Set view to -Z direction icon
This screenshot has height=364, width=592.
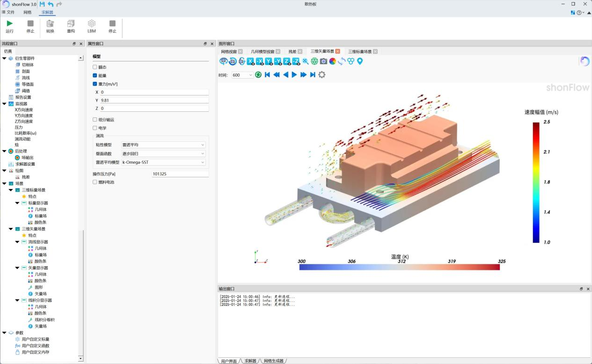(x=296, y=61)
